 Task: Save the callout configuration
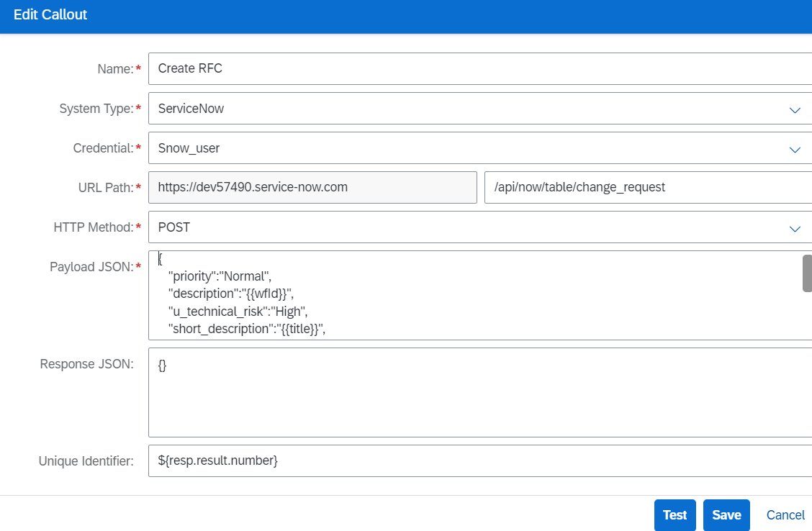click(x=726, y=515)
